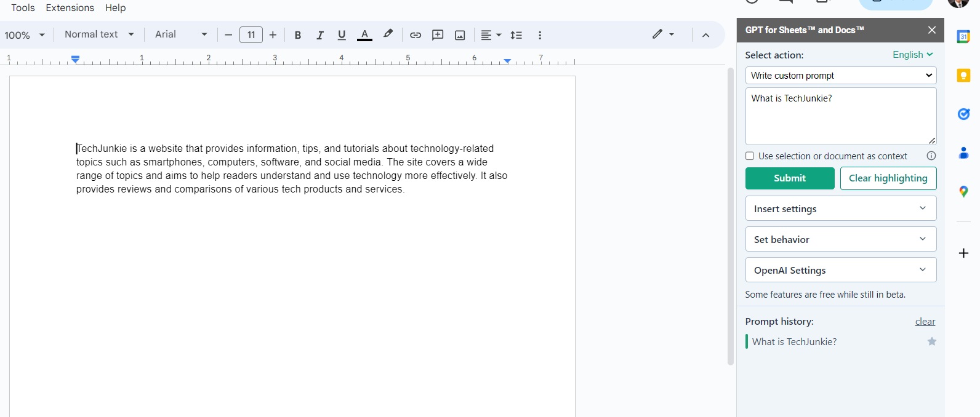Hide the menus with the up chevron
Screen dimensions: 980x417
point(705,35)
